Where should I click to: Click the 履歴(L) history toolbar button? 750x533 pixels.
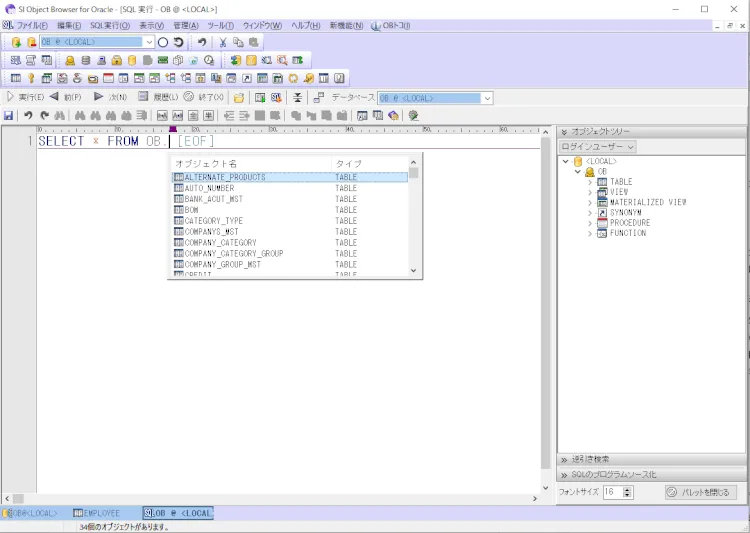coord(158,97)
